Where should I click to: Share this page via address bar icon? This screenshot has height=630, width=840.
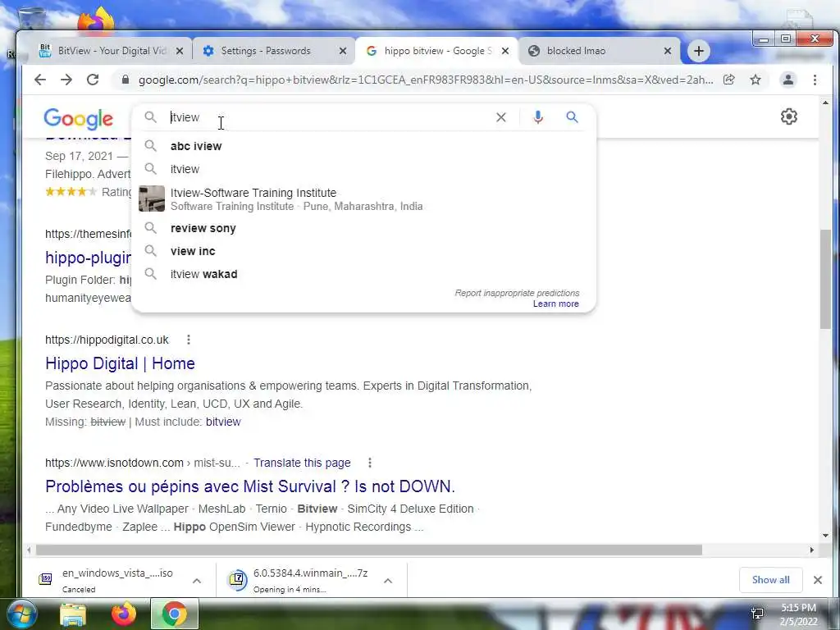point(728,80)
